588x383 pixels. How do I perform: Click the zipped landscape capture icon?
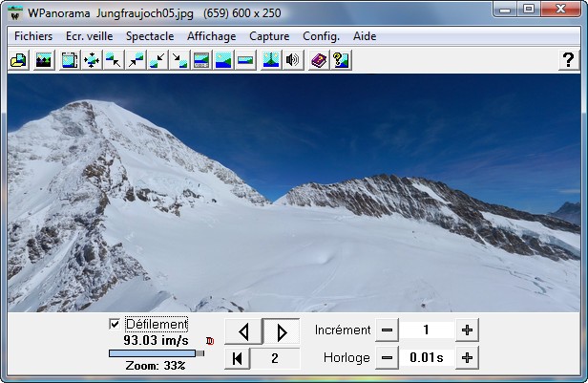(271, 60)
